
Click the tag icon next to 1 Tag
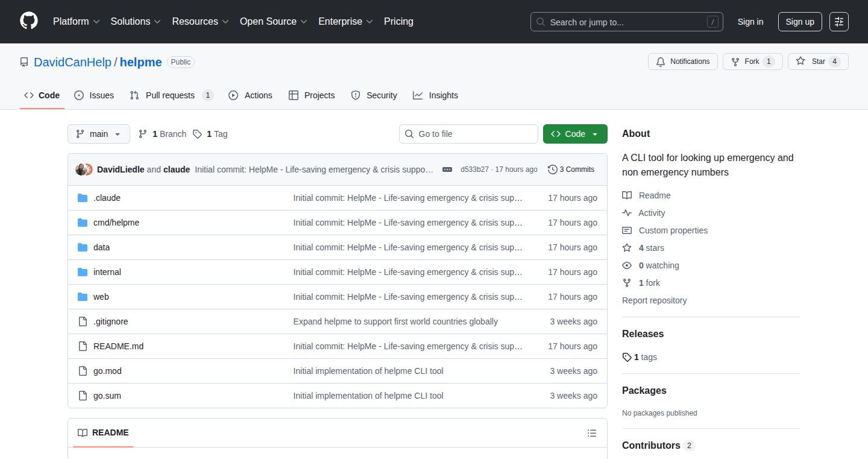point(197,134)
